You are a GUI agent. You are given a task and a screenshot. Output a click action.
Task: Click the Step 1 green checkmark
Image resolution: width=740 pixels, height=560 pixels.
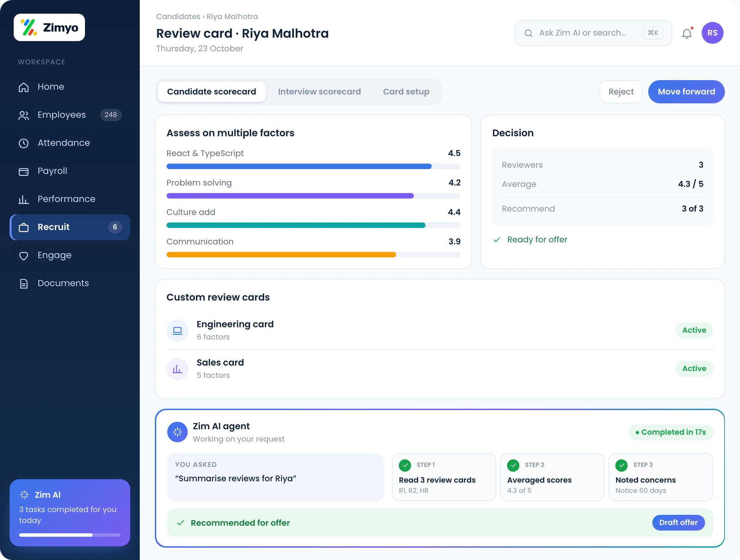pos(405,465)
